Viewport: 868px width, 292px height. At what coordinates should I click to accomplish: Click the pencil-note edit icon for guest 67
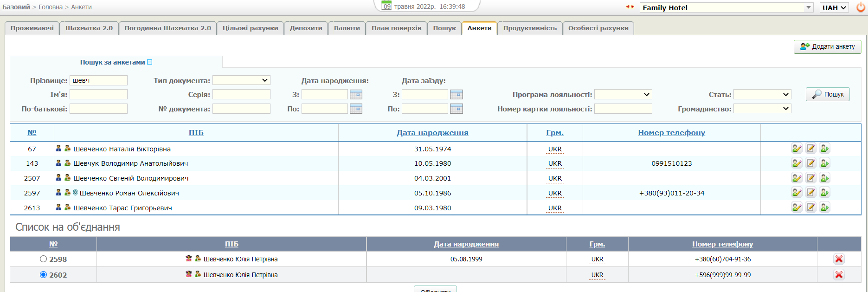(x=810, y=149)
